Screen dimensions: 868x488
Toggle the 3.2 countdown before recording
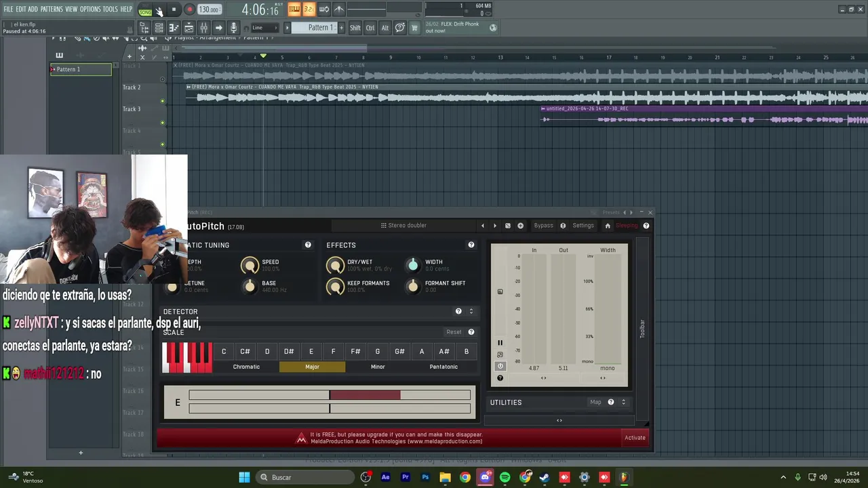309,9
